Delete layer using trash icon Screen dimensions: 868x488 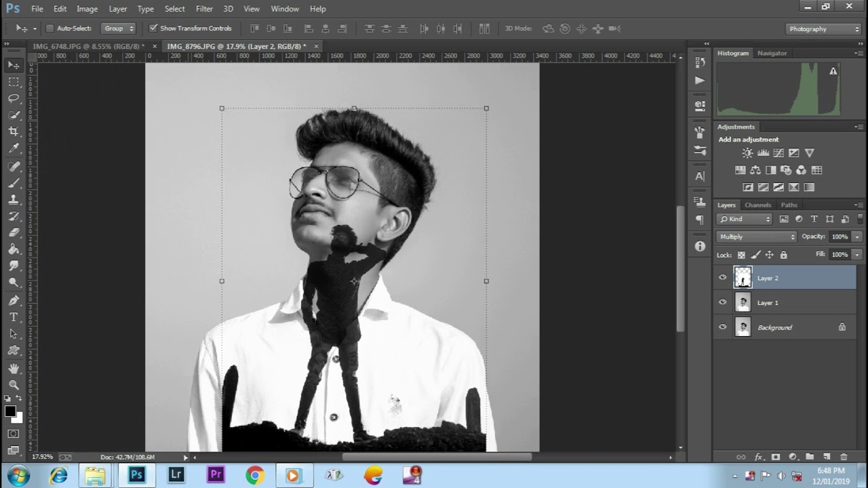pos(844,457)
